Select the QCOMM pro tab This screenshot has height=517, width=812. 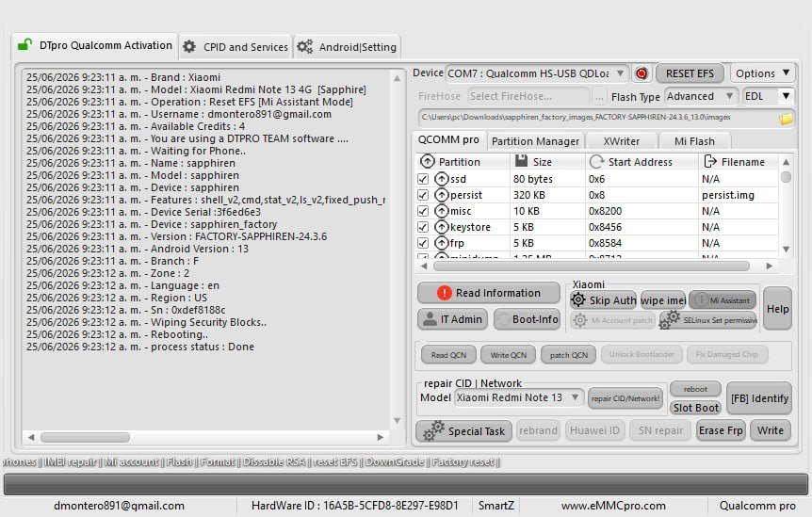[x=448, y=140]
